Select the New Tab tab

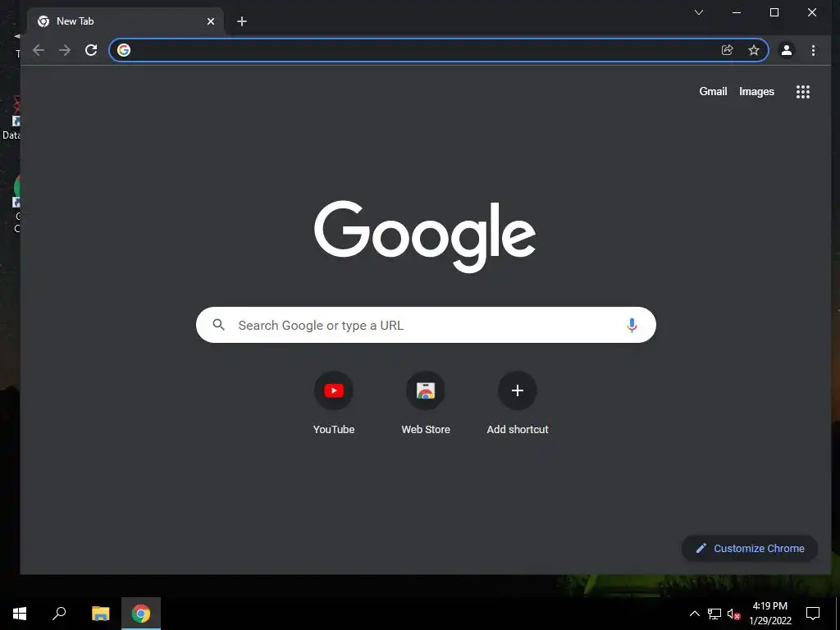[x=126, y=21]
